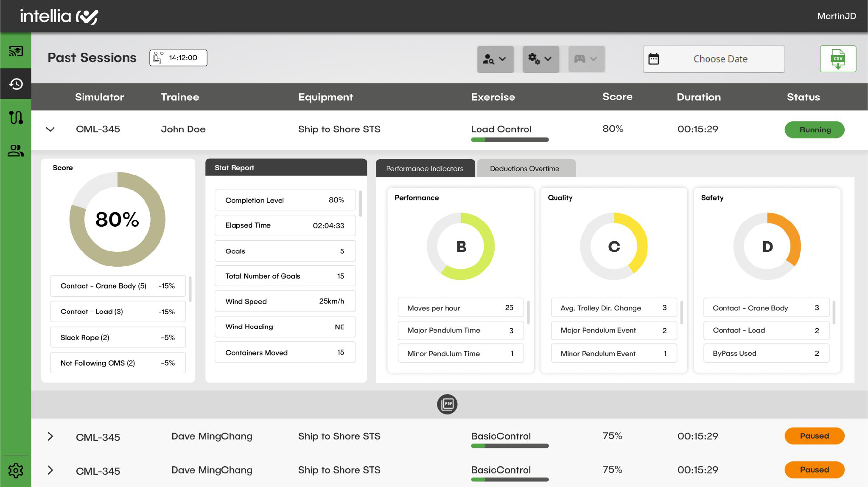This screenshot has height=487, width=868.
Task: Click the first BasicControl progress bar
Action: [510, 446]
